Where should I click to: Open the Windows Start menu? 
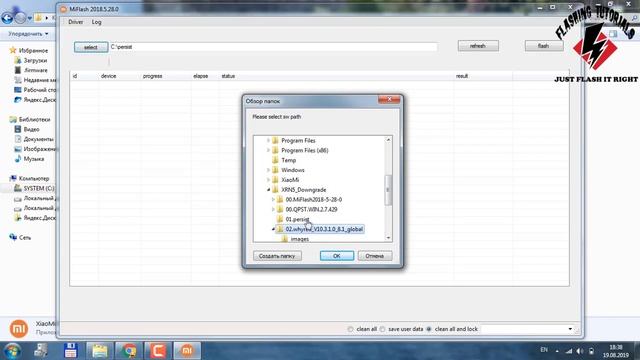point(12,351)
